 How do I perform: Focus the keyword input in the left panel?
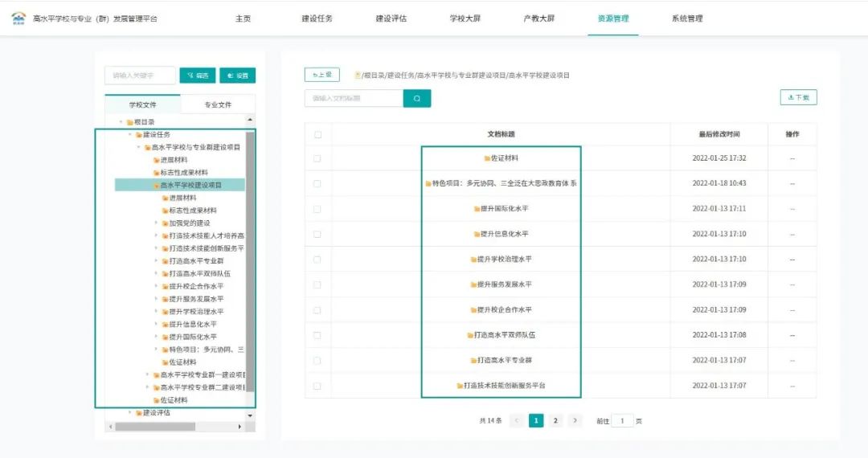(x=140, y=76)
